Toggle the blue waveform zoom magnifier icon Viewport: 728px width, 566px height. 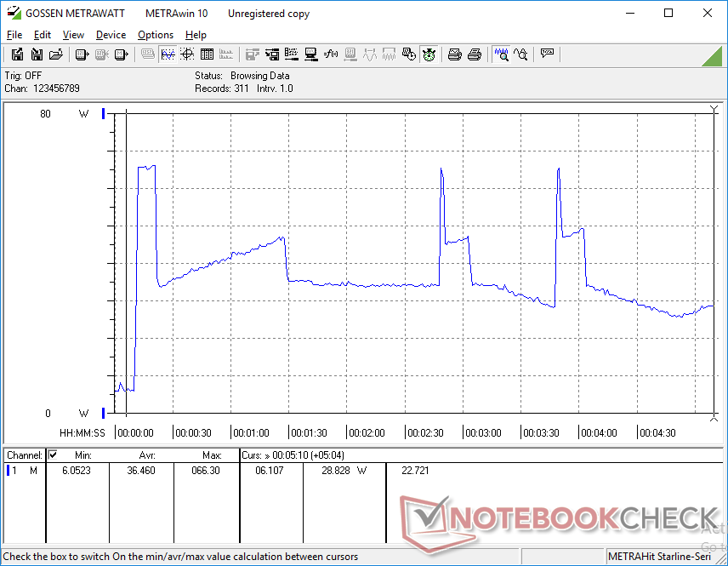[502, 54]
